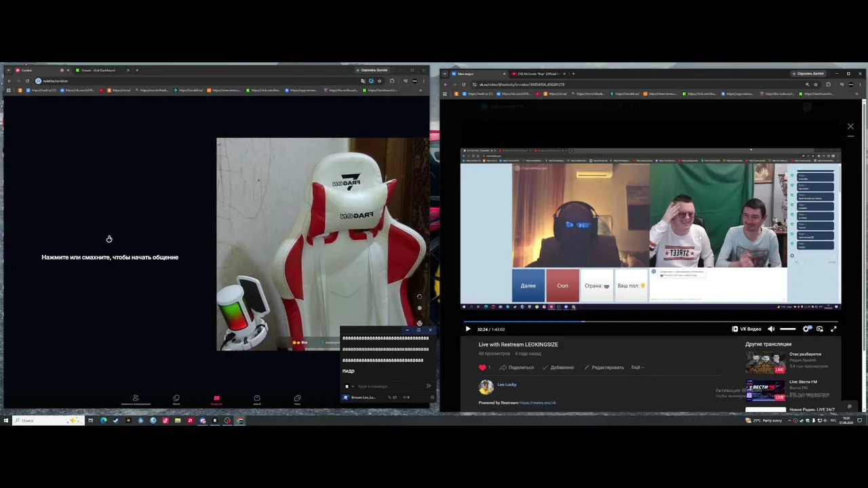Toggle the Добавлено added state
Screen dimensions: 868x488
[558, 367]
